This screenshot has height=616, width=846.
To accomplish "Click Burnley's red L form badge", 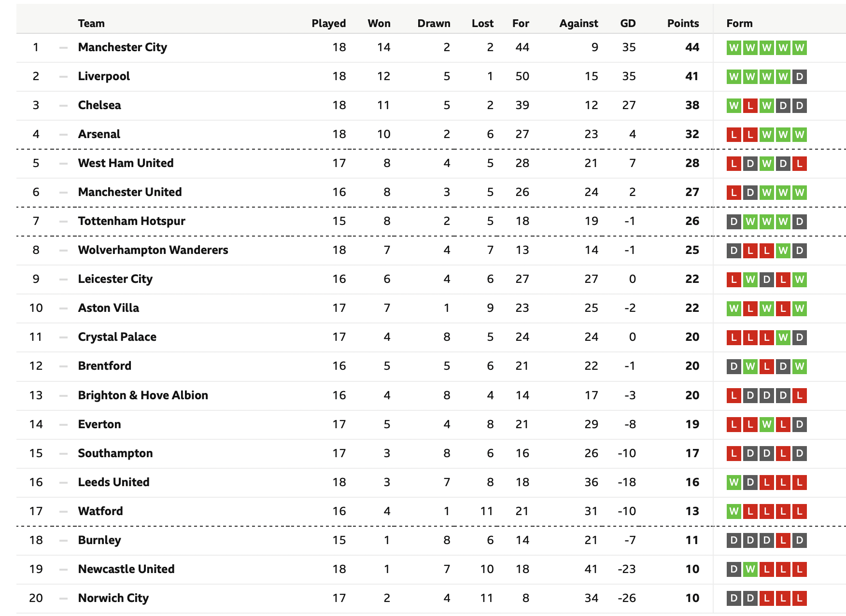I will coord(783,540).
